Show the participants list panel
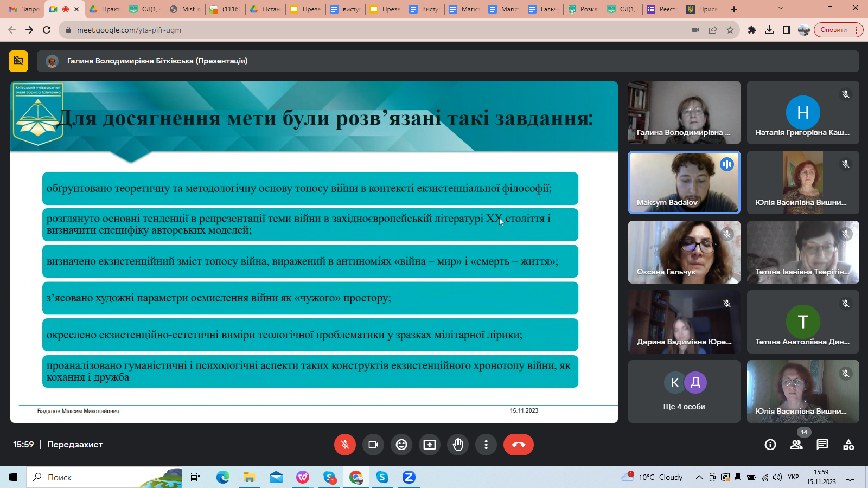The width and height of the screenshot is (868, 488). tap(796, 445)
